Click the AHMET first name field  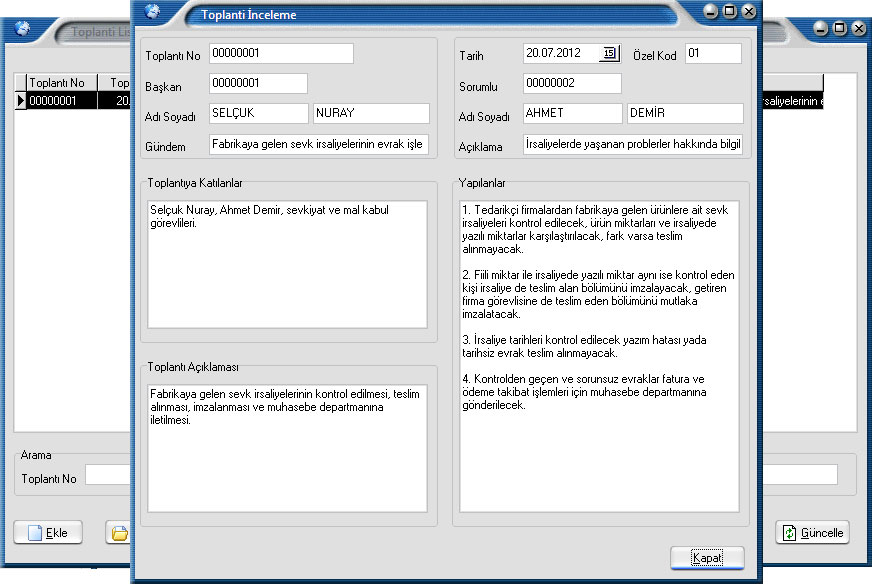tap(573, 113)
